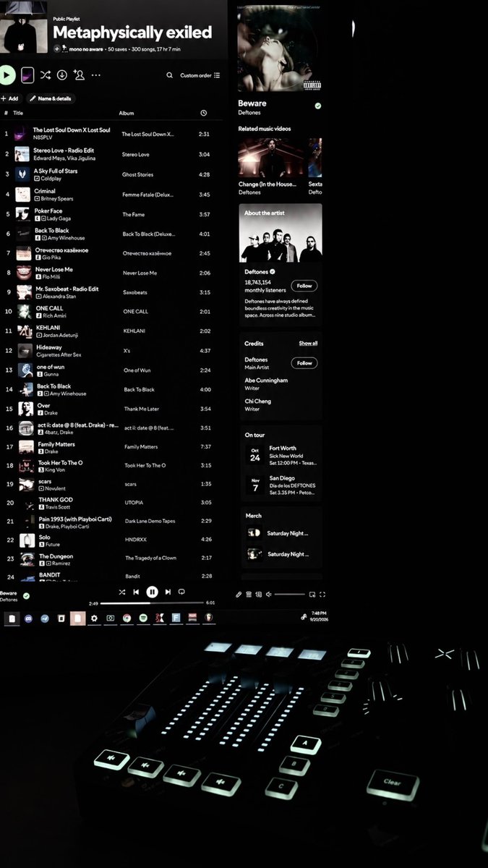Image resolution: width=488 pixels, height=868 pixels.
Task: Open the Settings gear in the taskbar
Action: click(94, 618)
